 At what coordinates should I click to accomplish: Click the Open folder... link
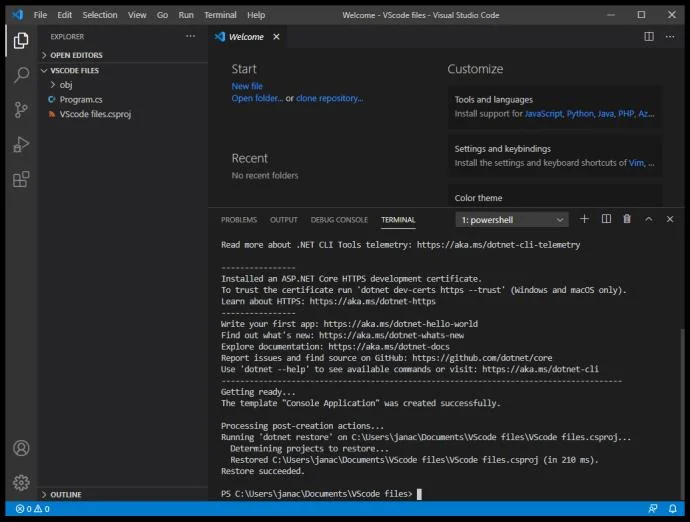(257, 98)
